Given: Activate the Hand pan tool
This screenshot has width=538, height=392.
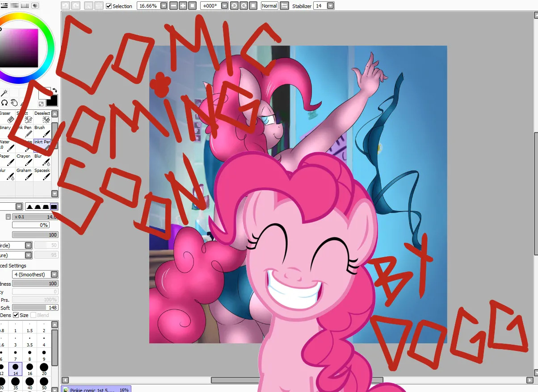Looking at the screenshot, I should (x=14, y=103).
